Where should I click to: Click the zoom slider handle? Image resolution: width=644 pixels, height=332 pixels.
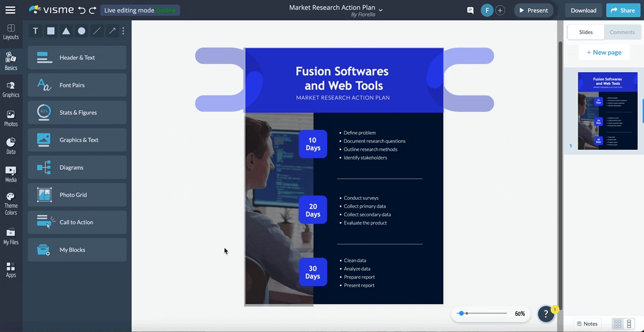(461, 313)
